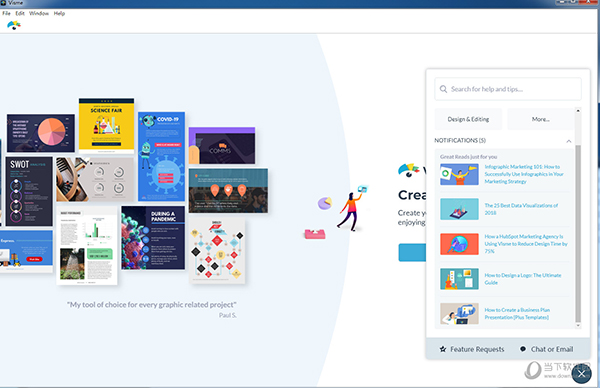600x388 pixels.
Task: Click the scrollbar up arrow in help panel
Action: pos(578,111)
